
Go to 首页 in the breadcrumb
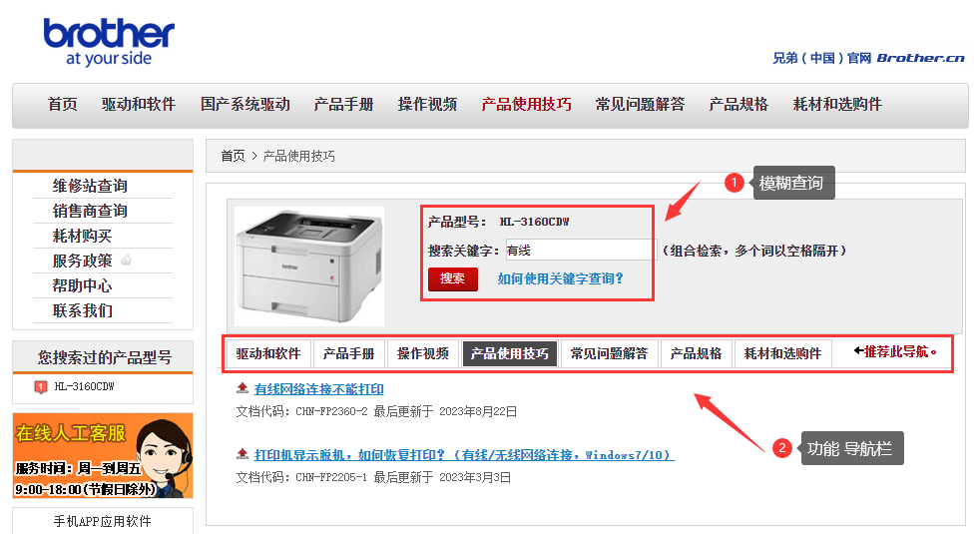pos(233,156)
